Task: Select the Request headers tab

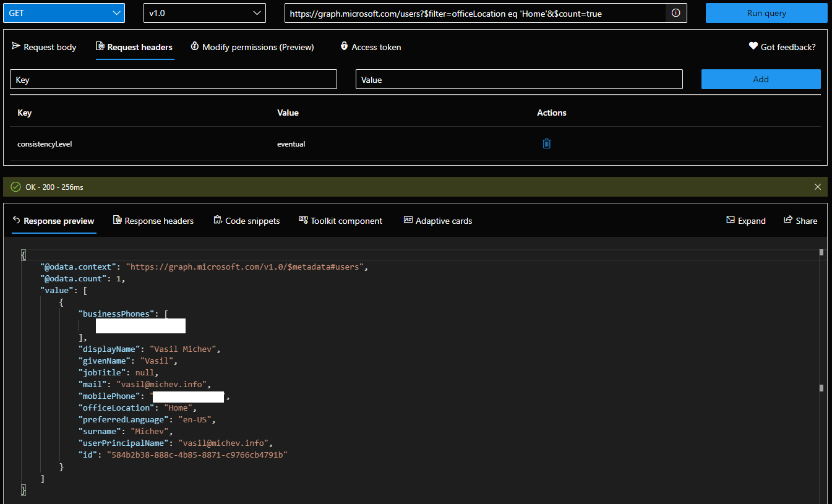Action: coord(134,47)
